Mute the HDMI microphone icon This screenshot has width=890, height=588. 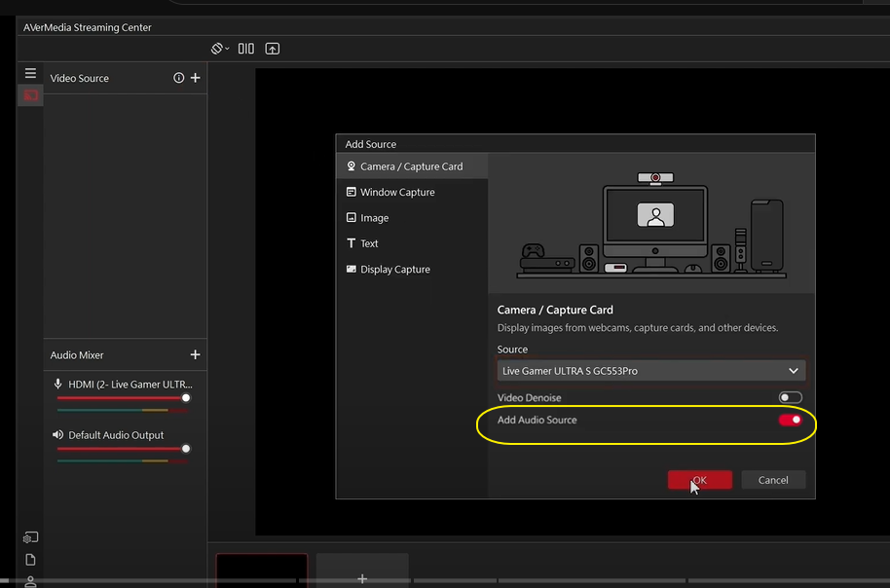click(x=58, y=385)
